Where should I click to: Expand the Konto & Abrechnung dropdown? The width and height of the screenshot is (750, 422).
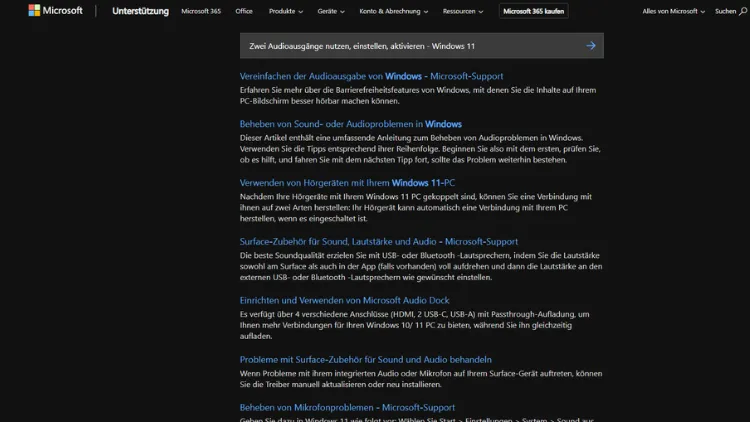pos(394,11)
